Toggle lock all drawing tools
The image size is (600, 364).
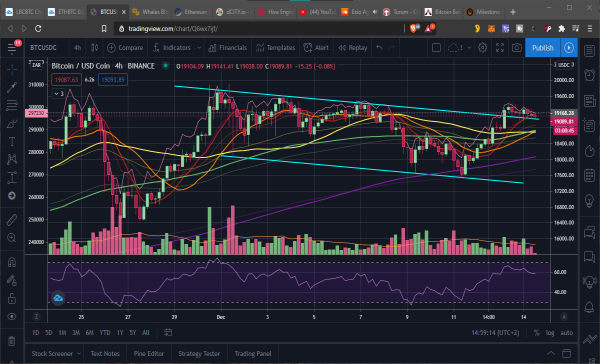pyautogui.click(x=12, y=298)
